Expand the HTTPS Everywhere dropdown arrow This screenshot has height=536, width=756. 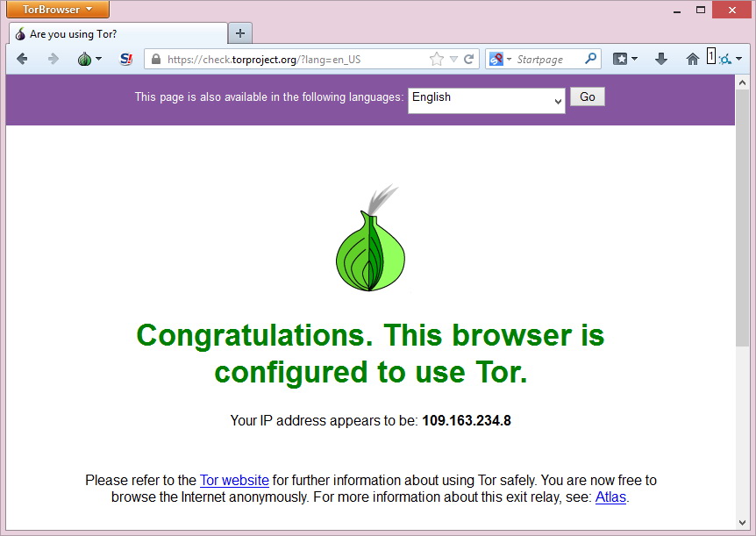click(x=739, y=60)
